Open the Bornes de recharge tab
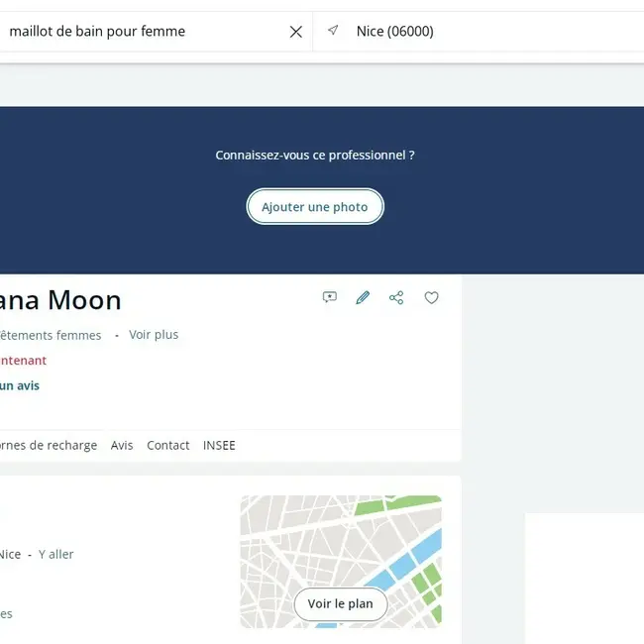The image size is (644, 644). click(49, 445)
